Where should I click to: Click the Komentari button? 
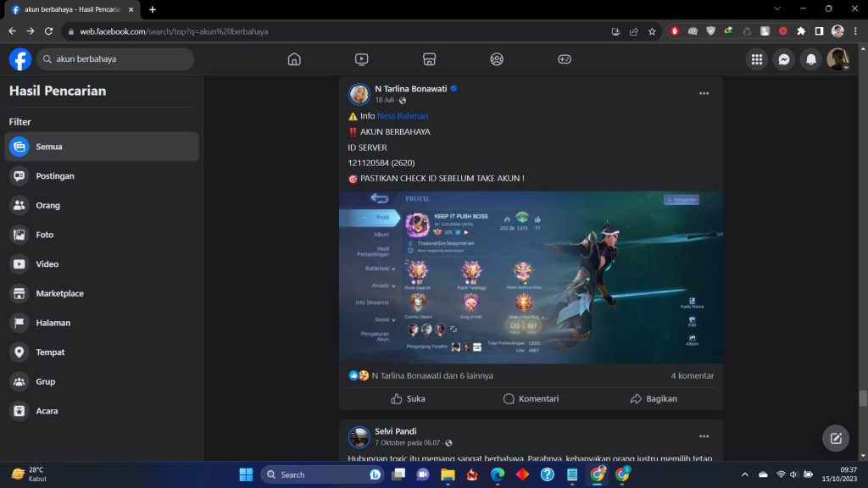531,399
